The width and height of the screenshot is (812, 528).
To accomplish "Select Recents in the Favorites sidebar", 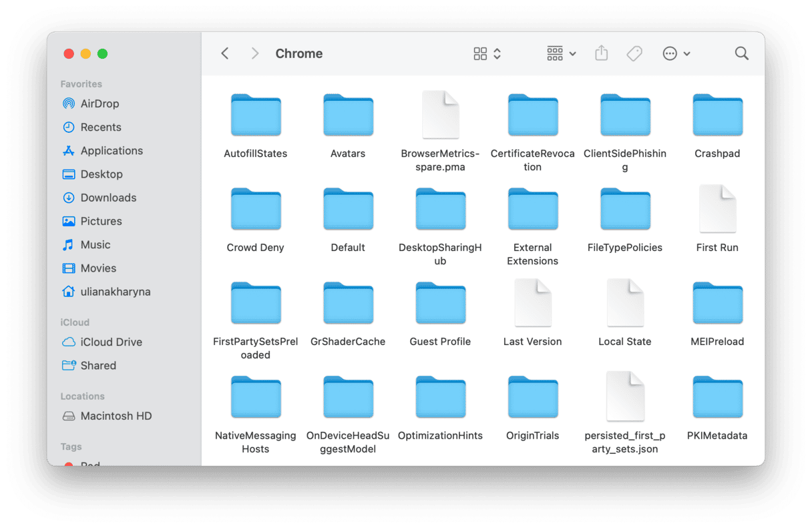I will tap(100, 127).
